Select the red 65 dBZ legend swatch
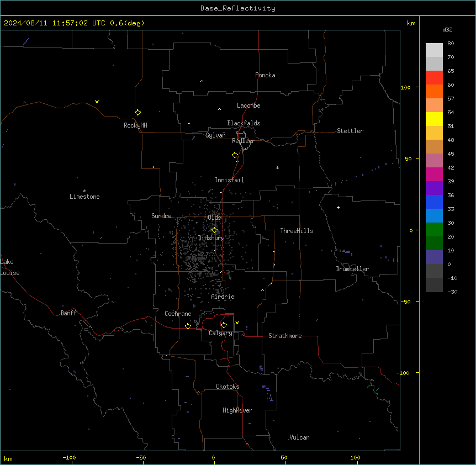 pos(434,78)
